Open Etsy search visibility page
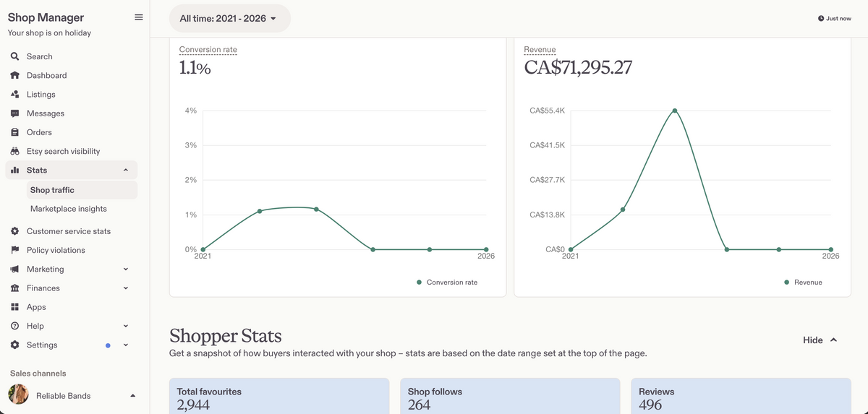 click(63, 151)
